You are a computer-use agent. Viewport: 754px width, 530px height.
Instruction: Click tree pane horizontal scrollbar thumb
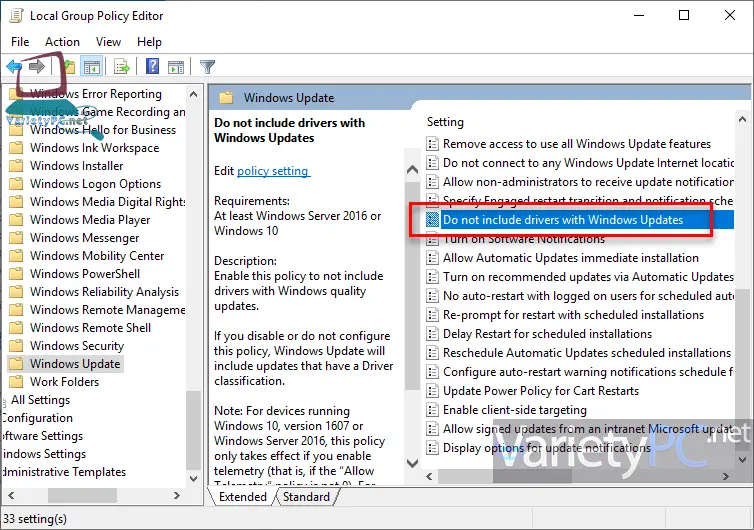tap(82, 495)
